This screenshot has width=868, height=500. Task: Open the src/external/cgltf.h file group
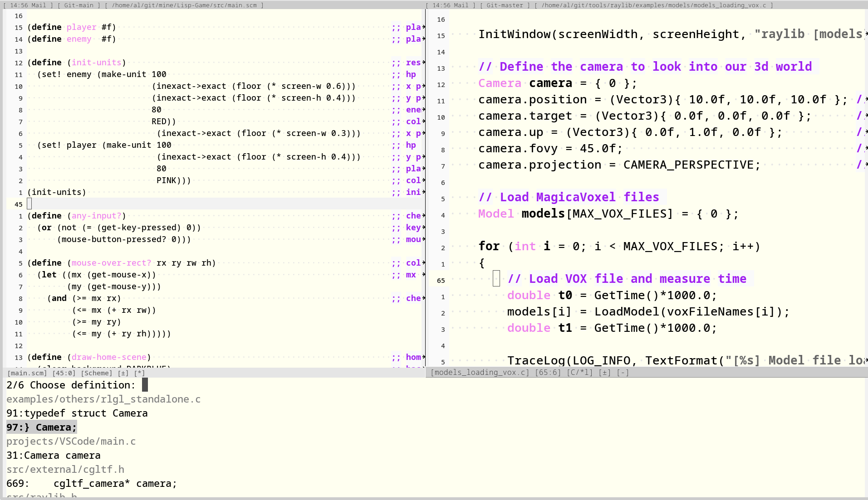(65, 469)
